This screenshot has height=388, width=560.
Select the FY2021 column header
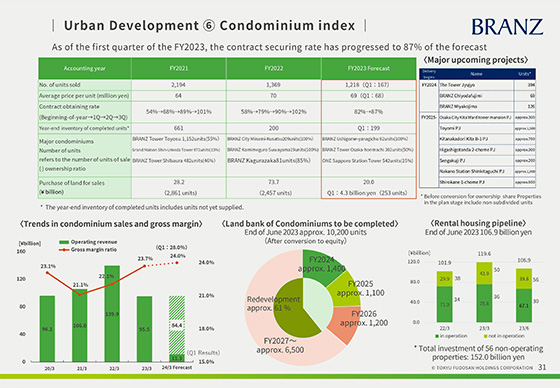(179, 68)
